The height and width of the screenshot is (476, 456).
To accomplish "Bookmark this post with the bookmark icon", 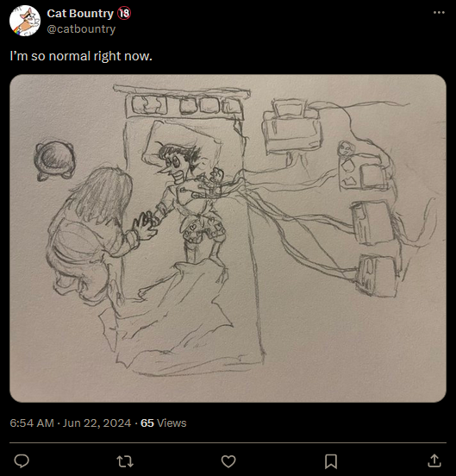I will click(331, 461).
